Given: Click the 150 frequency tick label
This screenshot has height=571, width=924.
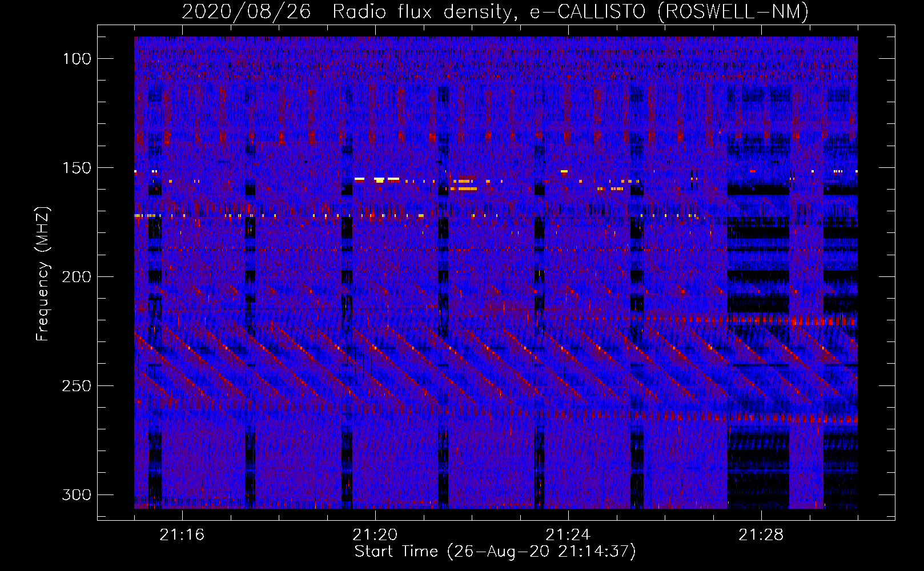Looking at the screenshot, I should 77,168.
